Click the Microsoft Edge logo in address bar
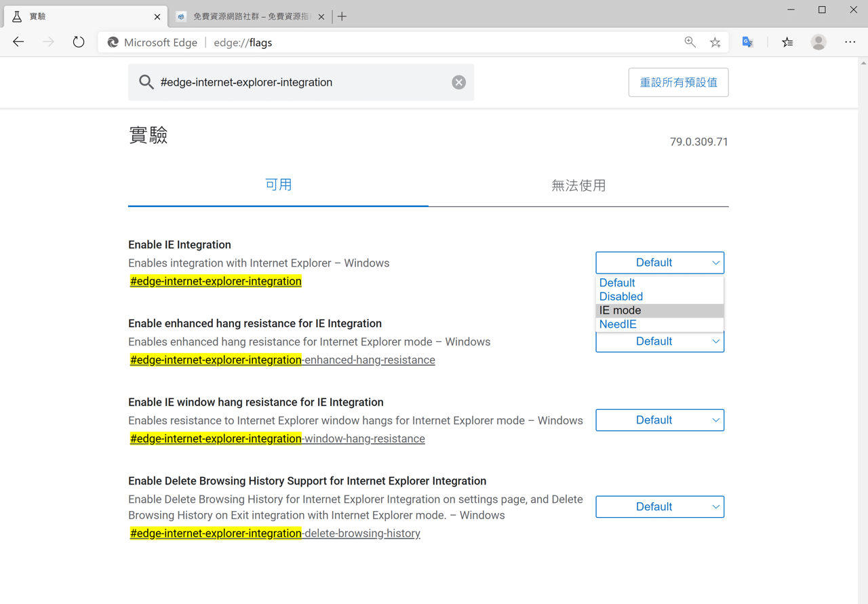The image size is (868, 604). (113, 42)
